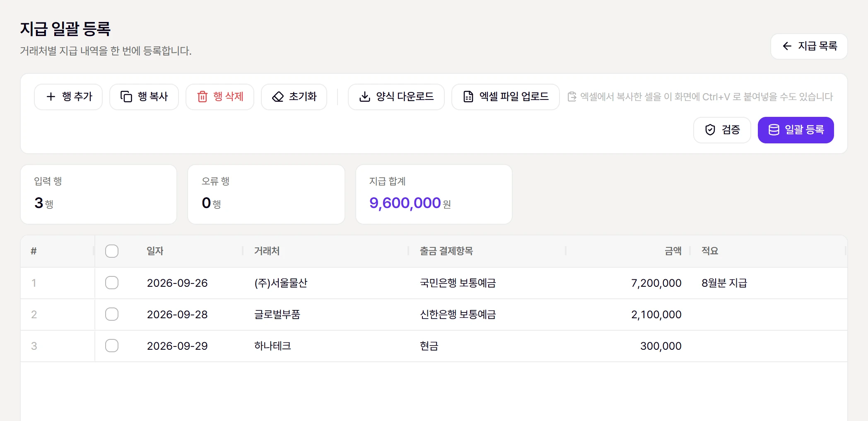Click the database icon in 일괄 등록

774,130
